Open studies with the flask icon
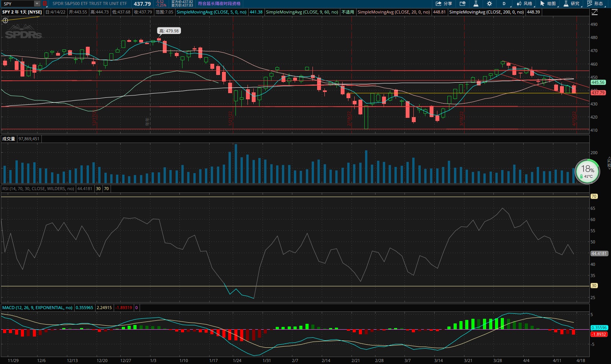Screen dimensions: 611x364 (x=476, y=3)
